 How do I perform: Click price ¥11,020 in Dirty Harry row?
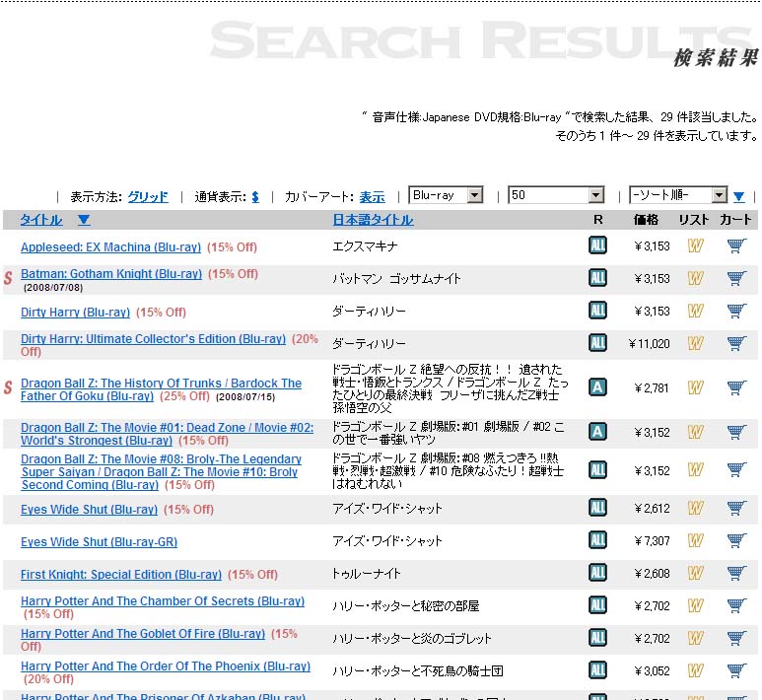pos(649,344)
